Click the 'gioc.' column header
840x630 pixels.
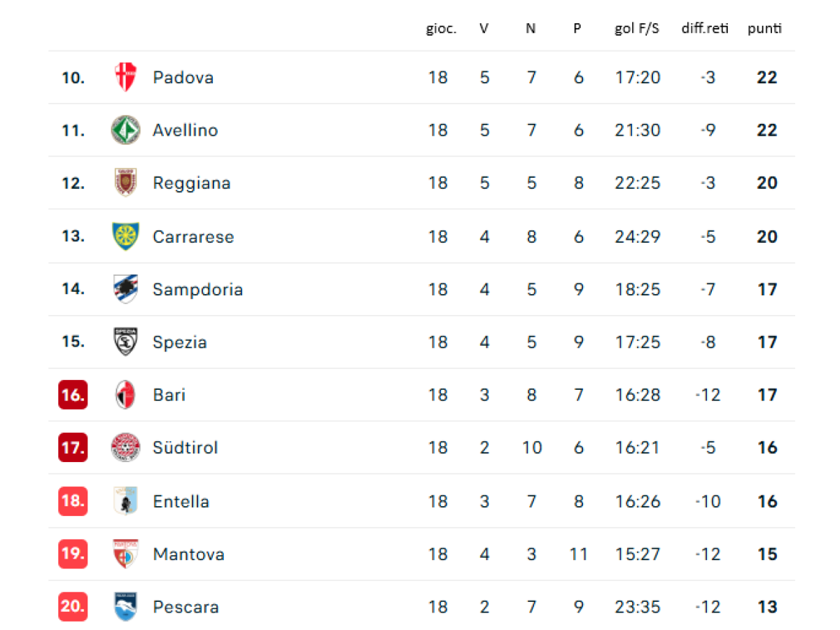tap(441, 29)
